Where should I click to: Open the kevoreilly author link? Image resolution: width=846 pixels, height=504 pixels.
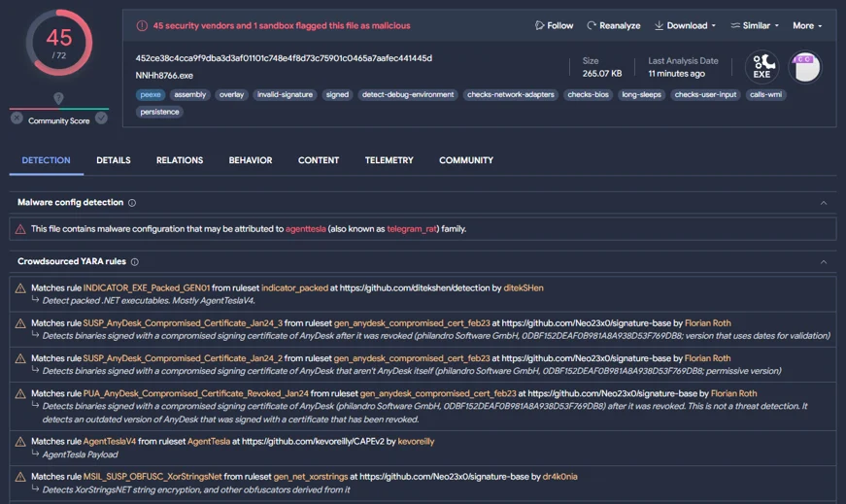pos(416,441)
